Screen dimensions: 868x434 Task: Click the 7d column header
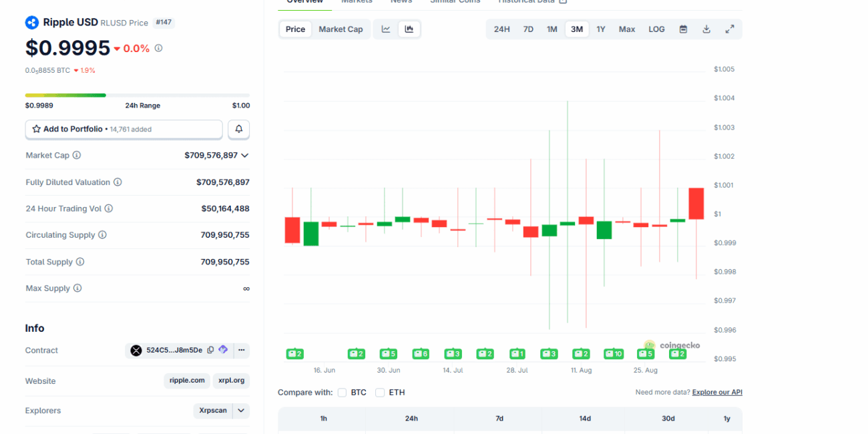coord(499,419)
